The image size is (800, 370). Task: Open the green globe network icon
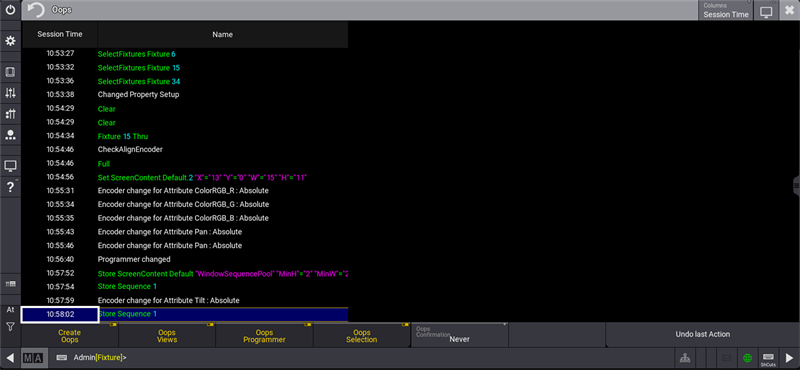(x=747, y=358)
